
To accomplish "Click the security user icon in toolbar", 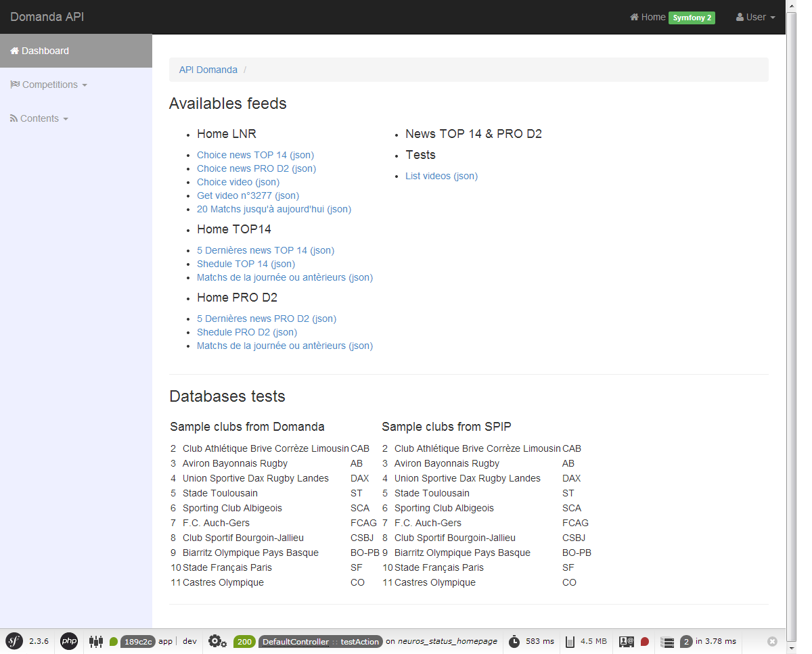I will [x=626, y=641].
